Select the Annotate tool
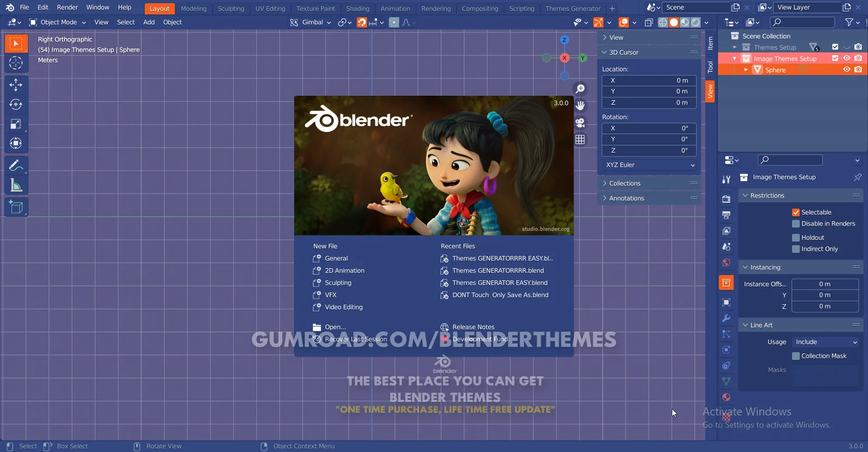 [16, 165]
